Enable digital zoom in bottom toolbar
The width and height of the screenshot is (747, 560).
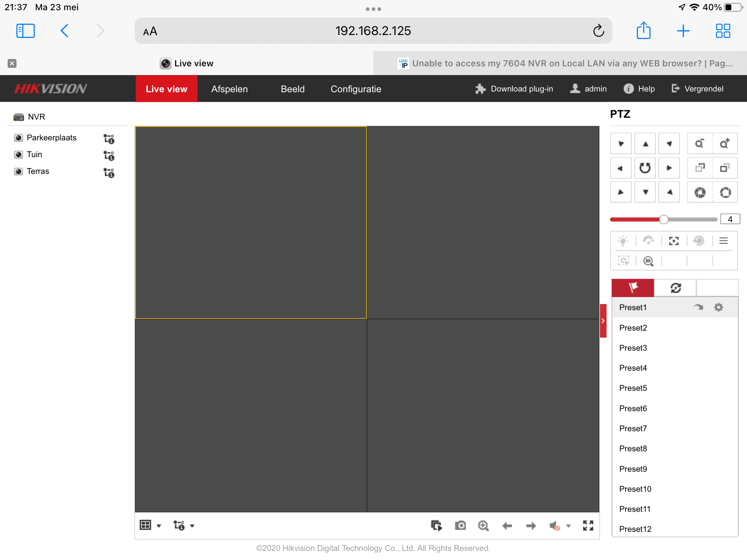pos(483,525)
